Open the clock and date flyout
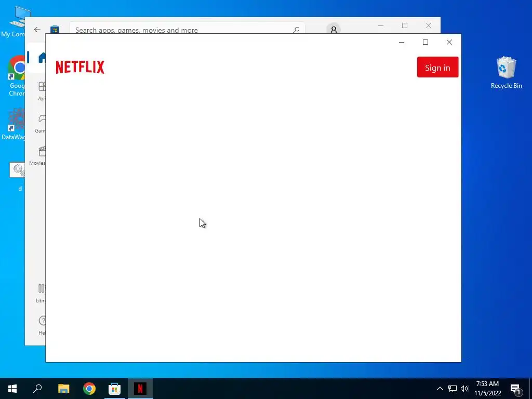Image resolution: width=532 pixels, height=399 pixels. 487,389
